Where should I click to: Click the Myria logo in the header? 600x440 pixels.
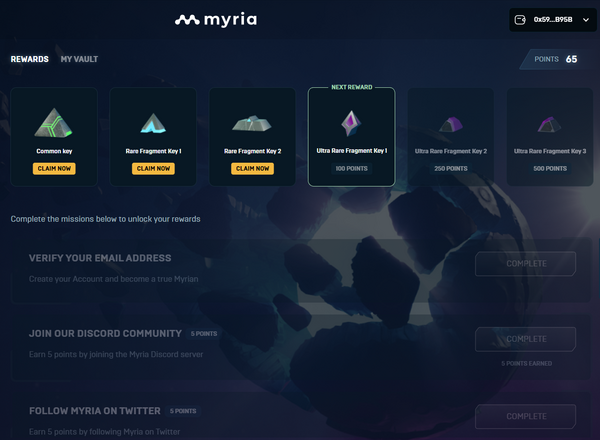(216, 20)
